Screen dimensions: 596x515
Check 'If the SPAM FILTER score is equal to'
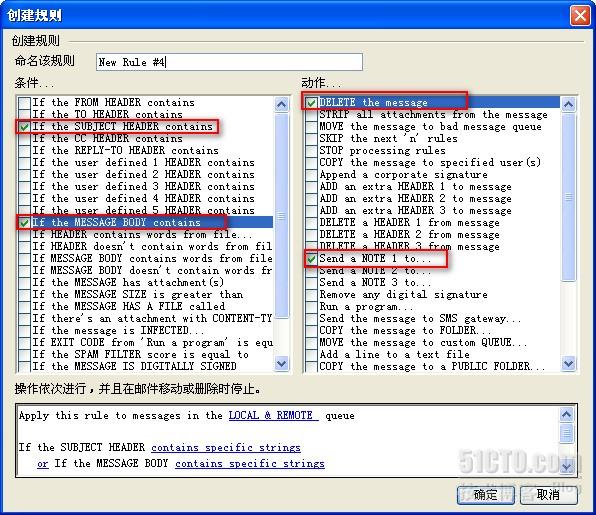pos(25,354)
